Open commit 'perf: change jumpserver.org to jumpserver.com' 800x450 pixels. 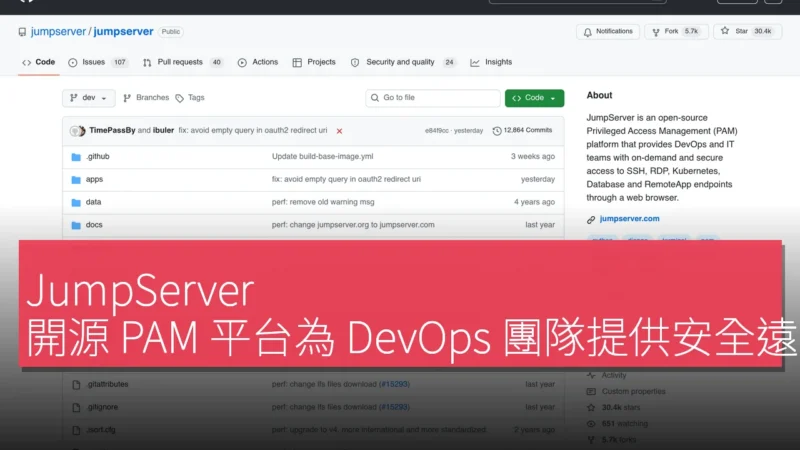(x=353, y=225)
